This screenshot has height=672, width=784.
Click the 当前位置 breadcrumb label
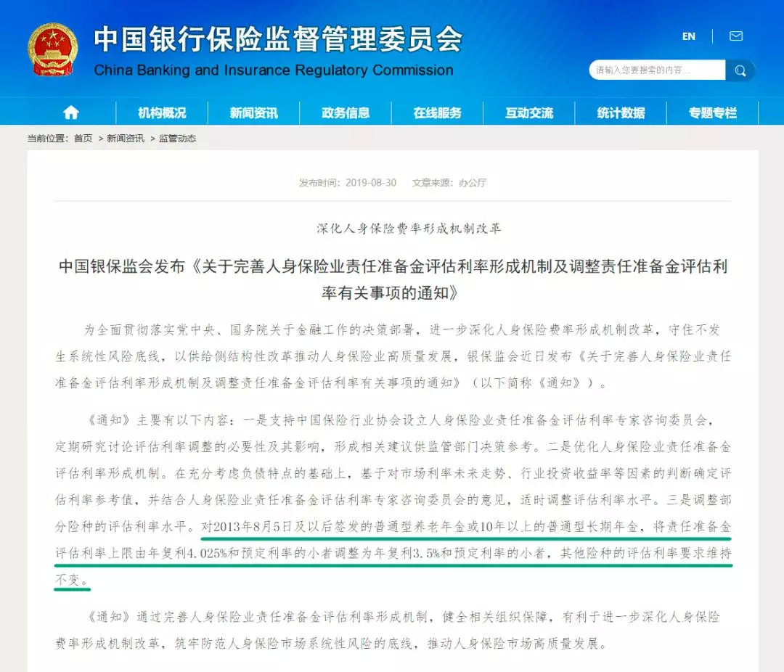click(47, 139)
